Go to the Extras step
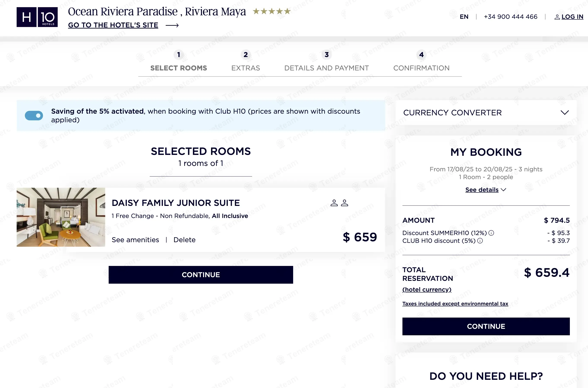 pos(245,68)
